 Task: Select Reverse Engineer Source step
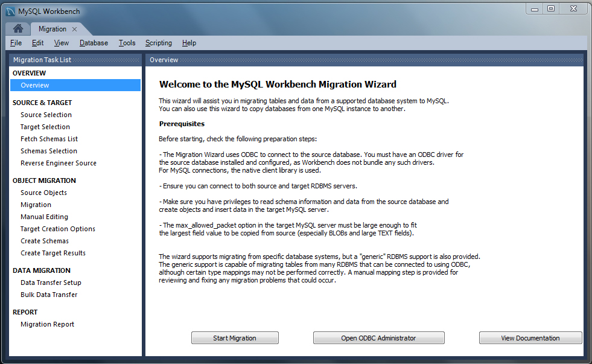pos(58,163)
